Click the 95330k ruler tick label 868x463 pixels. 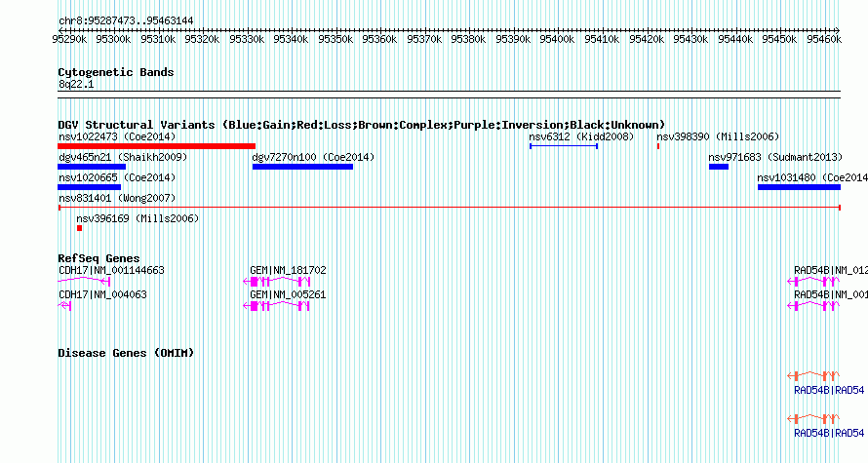(x=247, y=39)
